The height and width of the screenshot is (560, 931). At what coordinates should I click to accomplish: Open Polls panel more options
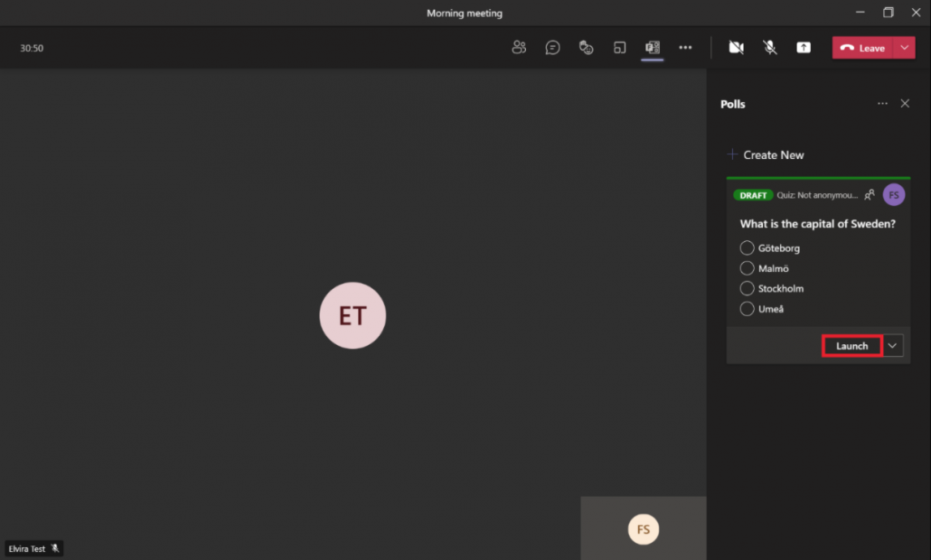[882, 104]
